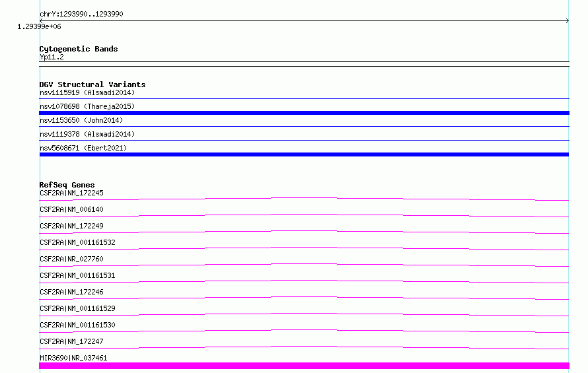Click the thick magenta MIR3690 feature bar
588x373 pixels.
(304, 366)
